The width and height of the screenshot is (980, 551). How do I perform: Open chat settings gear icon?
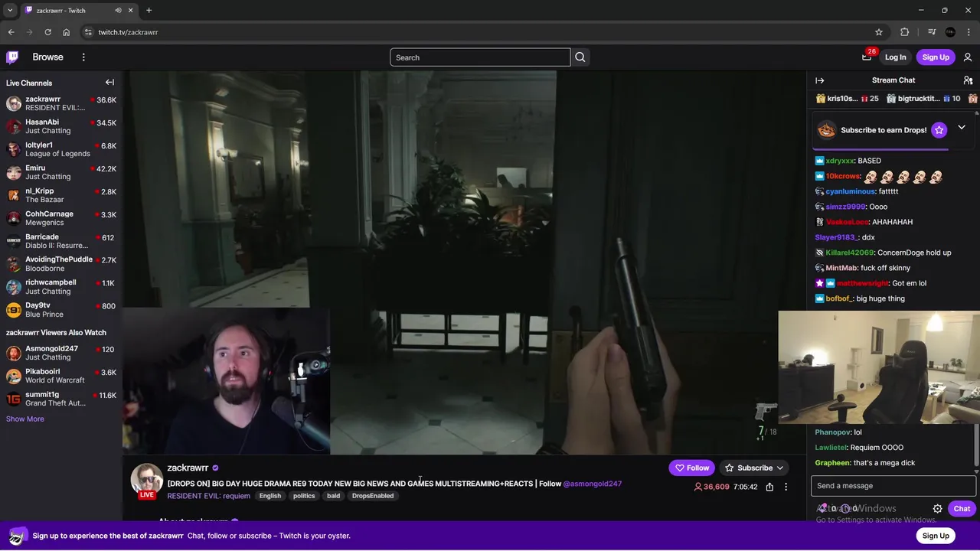tap(937, 509)
